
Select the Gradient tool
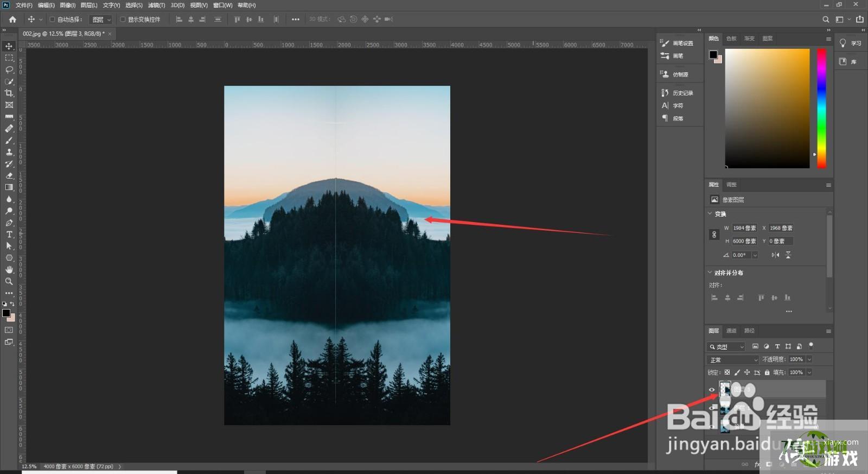pyautogui.click(x=9, y=187)
